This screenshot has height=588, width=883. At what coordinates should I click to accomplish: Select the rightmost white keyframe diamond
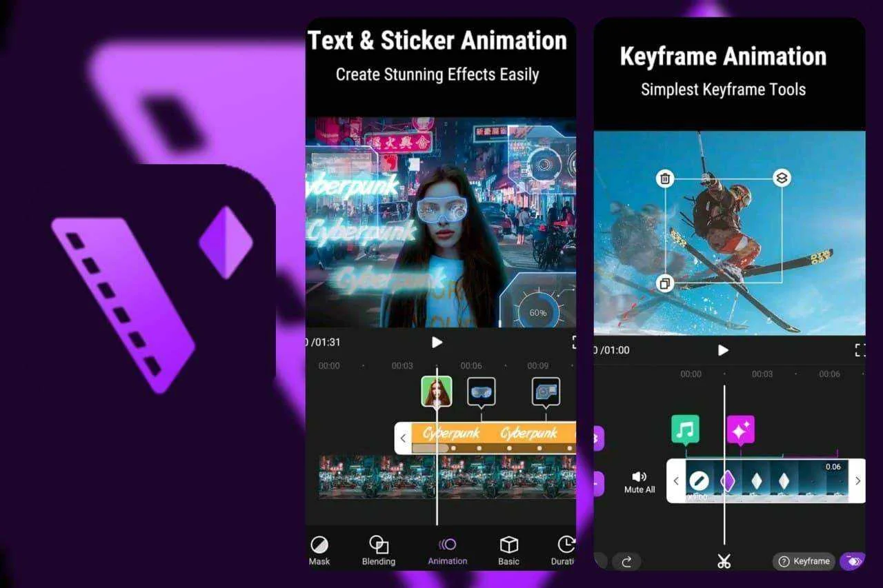pyautogui.click(x=784, y=480)
